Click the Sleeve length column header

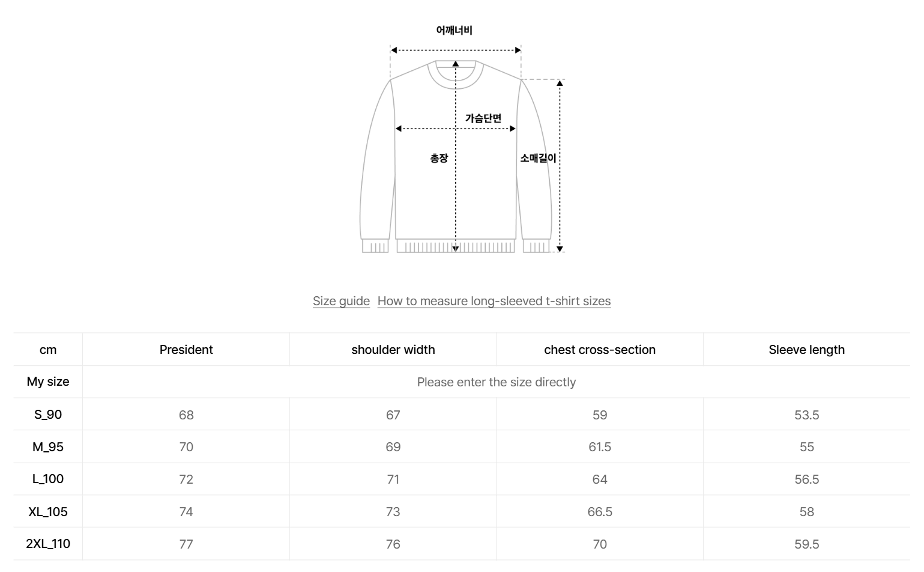point(806,350)
